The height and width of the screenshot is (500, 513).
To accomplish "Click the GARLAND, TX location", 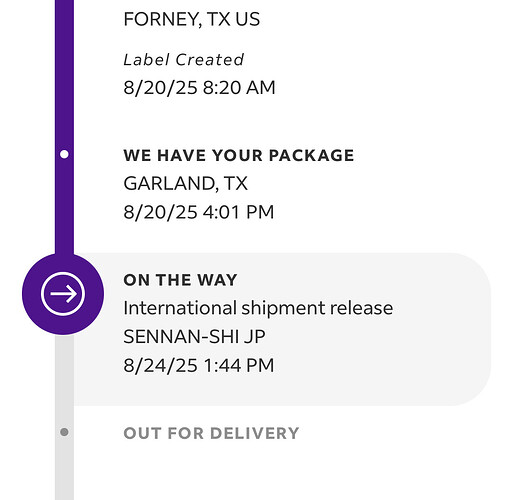I will point(186,183).
